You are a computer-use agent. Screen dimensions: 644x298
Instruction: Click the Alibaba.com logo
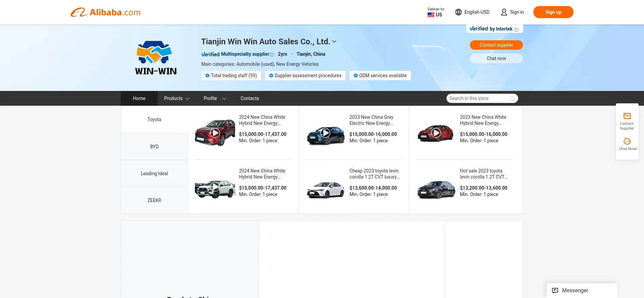[x=105, y=12]
